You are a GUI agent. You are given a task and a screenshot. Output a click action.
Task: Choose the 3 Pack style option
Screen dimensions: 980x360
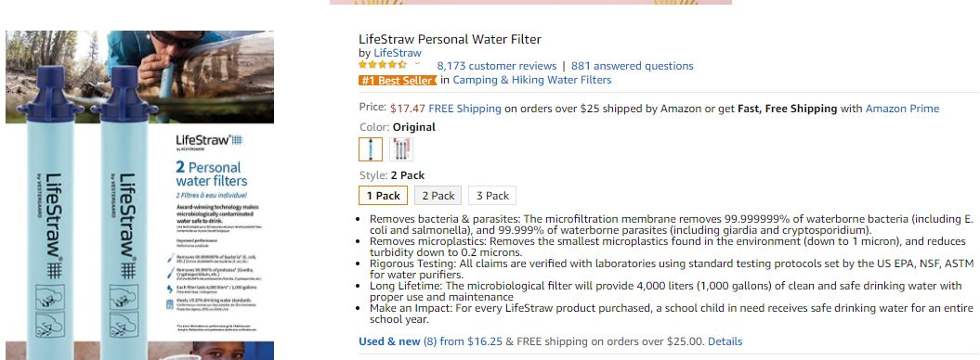(x=492, y=195)
